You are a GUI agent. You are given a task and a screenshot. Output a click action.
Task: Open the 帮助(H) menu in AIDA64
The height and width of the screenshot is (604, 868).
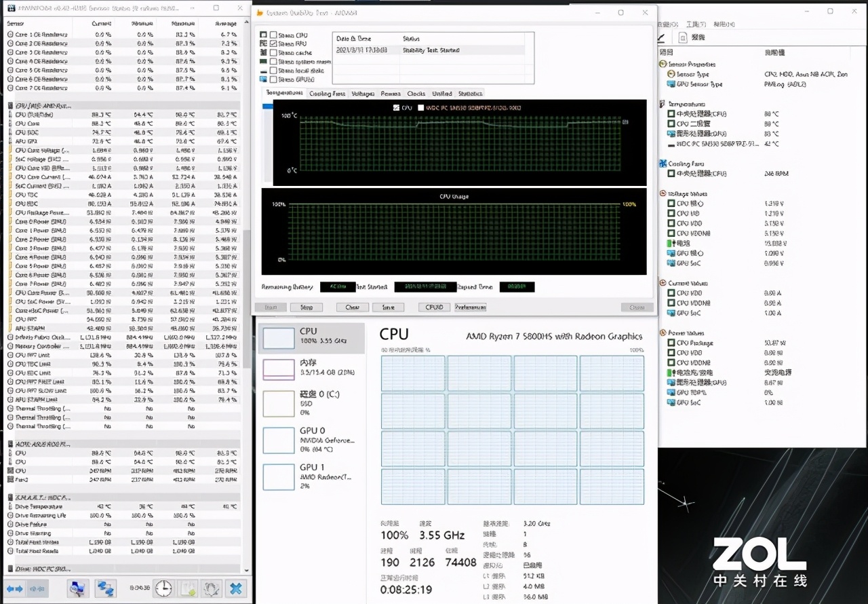click(724, 24)
